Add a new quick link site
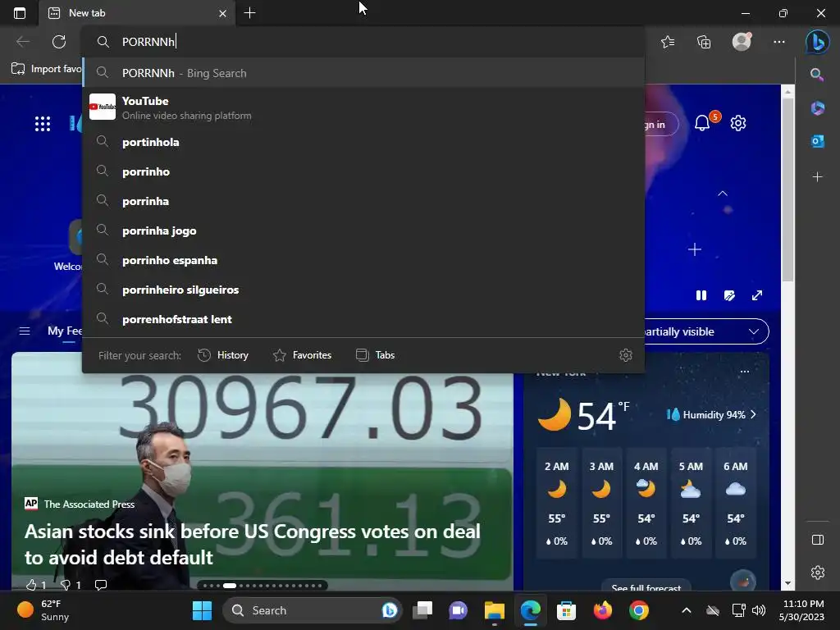Viewport: 840px width, 630px height. click(695, 249)
